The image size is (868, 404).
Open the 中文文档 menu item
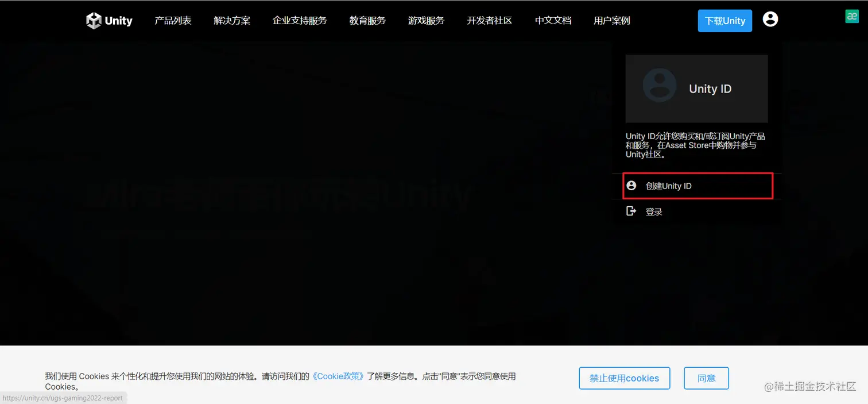click(x=553, y=21)
